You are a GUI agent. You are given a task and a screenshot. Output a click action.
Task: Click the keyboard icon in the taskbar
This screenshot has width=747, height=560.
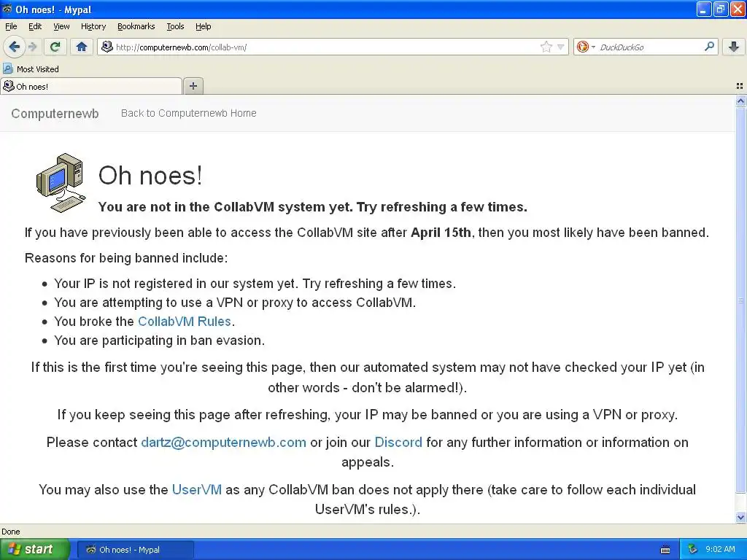[665, 550]
